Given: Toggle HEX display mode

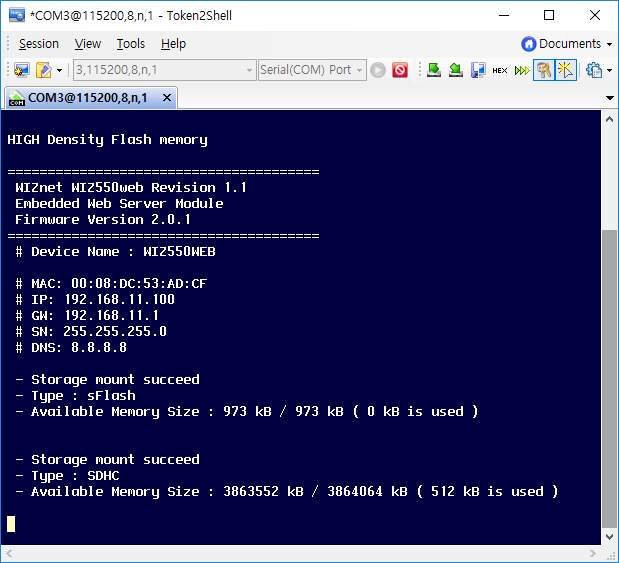Looking at the screenshot, I should pos(500,71).
